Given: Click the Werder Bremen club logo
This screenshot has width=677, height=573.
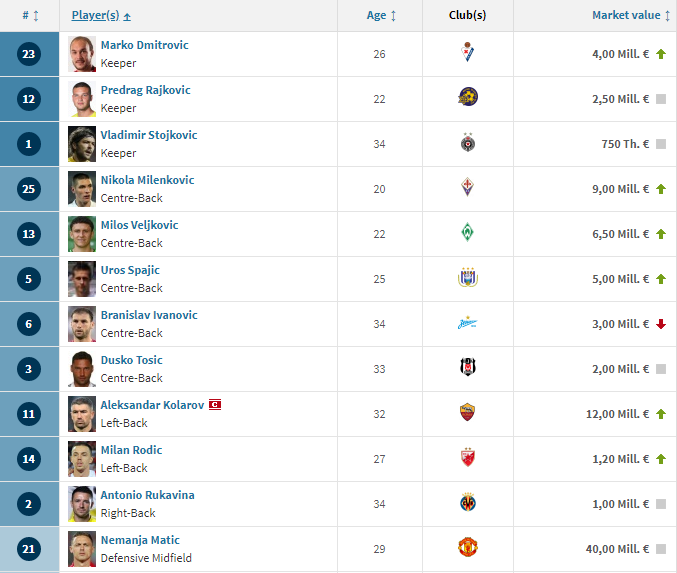Looking at the screenshot, I should point(467,232).
